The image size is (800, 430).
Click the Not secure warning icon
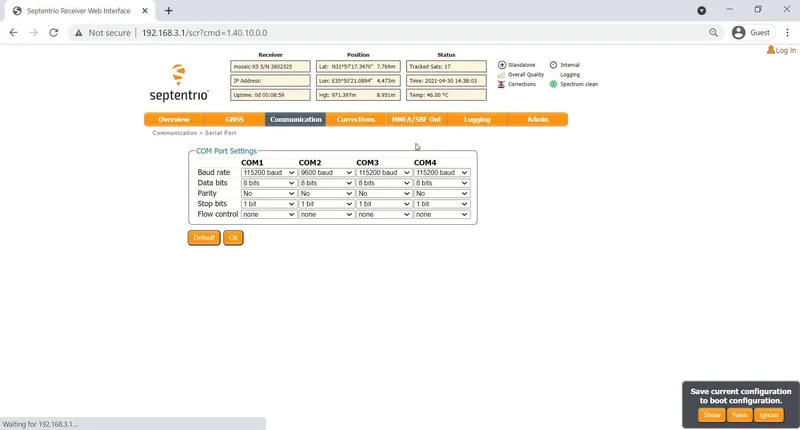tap(79, 33)
